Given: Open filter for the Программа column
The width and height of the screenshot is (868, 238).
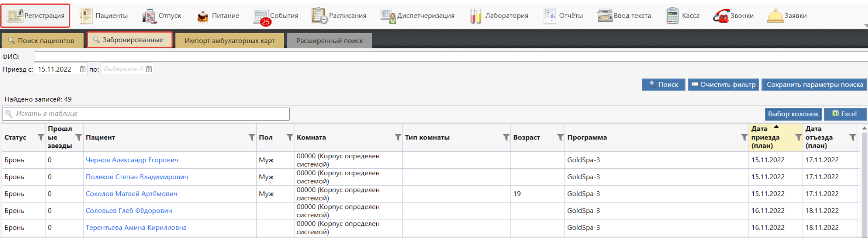Looking at the screenshot, I should tap(744, 137).
